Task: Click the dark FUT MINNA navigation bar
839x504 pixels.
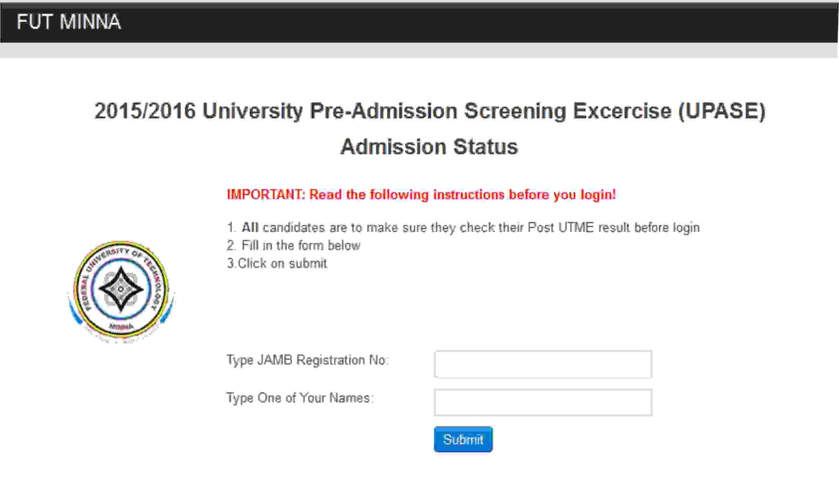Action: (x=419, y=22)
